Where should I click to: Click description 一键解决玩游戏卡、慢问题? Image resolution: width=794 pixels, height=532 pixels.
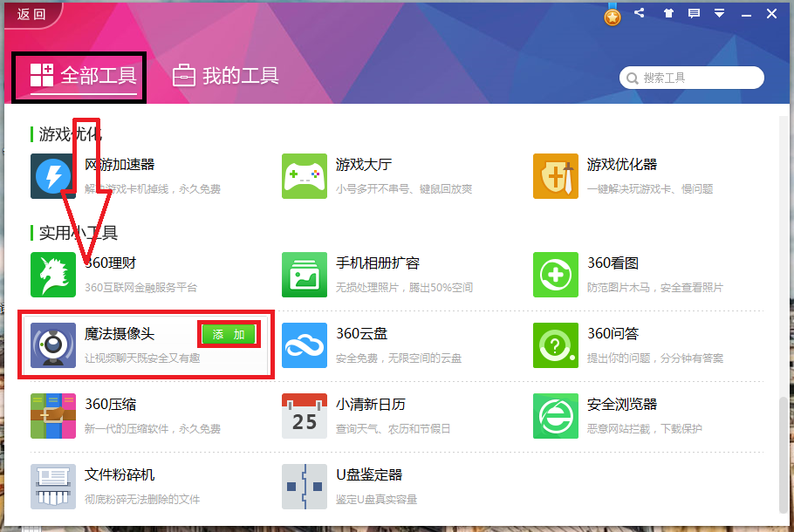650,189
